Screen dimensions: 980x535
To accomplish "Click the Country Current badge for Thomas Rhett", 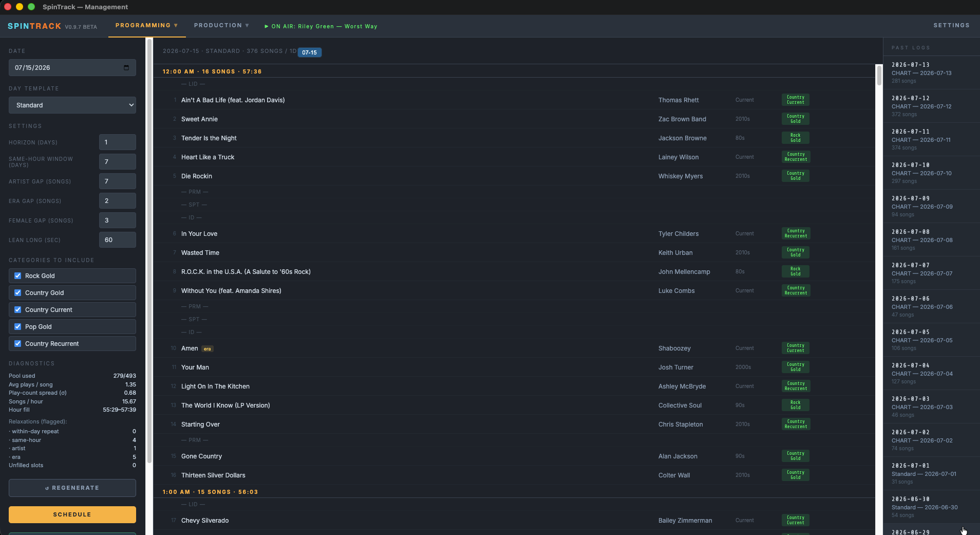I will [795, 100].
